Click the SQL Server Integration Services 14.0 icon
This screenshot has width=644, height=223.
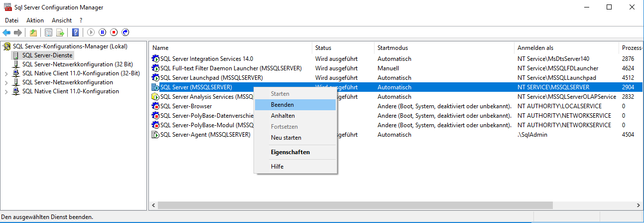click(155, 59)
